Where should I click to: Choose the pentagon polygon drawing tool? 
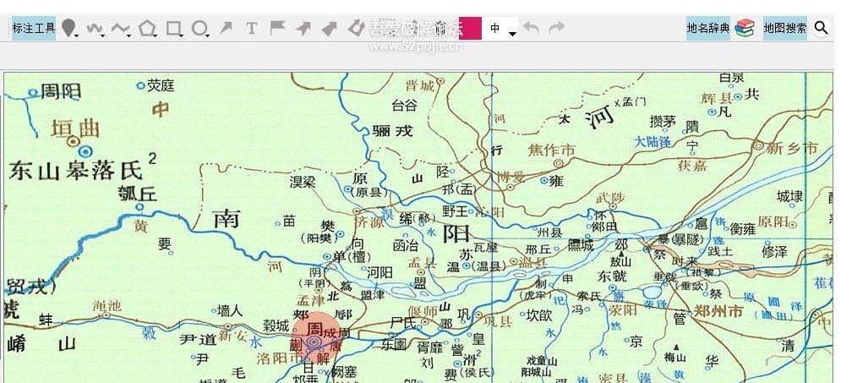click(147, 28)
